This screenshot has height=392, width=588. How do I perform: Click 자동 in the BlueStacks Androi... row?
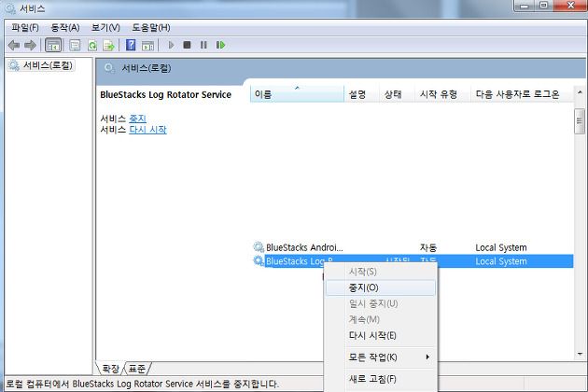point(428,247)
